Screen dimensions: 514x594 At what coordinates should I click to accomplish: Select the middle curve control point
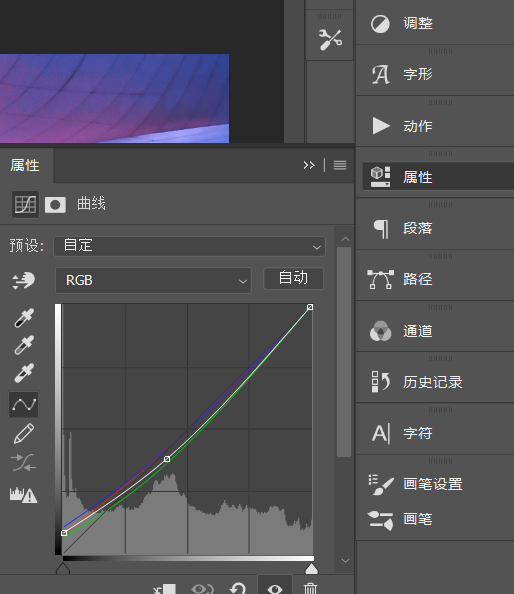(x=167, y=459)
